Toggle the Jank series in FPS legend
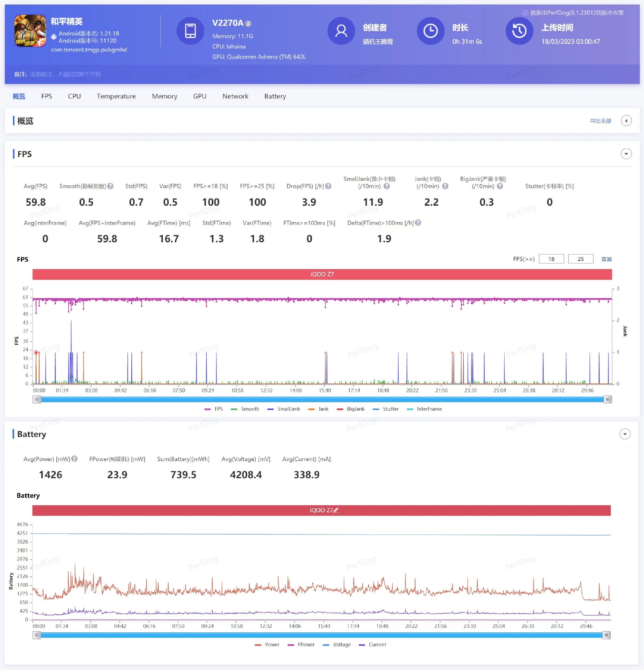This screenshot has width=644, height=670. pyautogui.click(x=318, y=409)
